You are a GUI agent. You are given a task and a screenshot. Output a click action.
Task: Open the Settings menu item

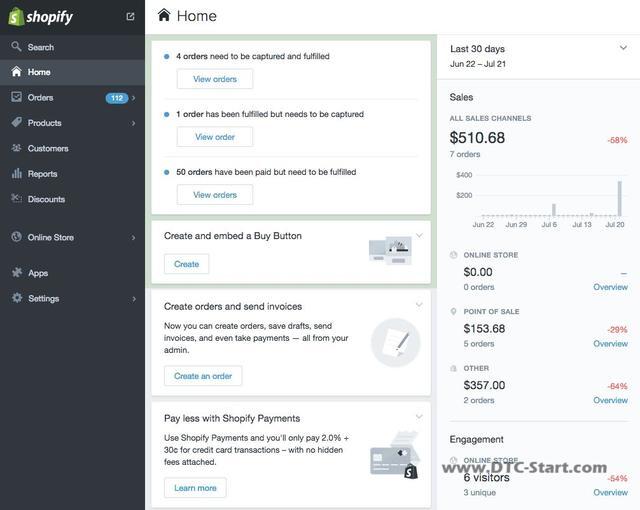coord(72,298)
